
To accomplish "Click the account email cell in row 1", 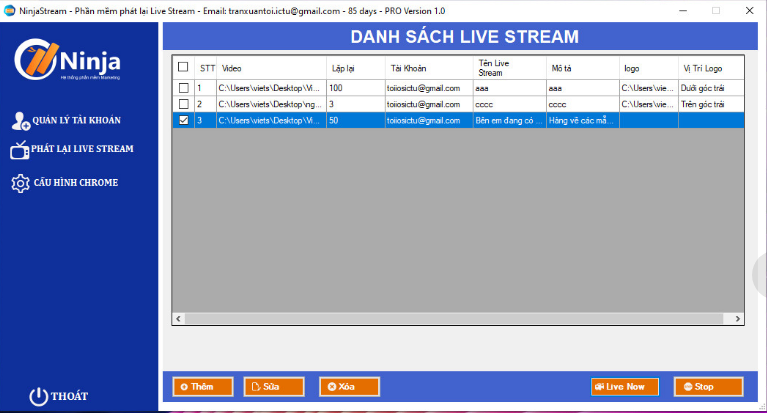I will pos(429,88).
